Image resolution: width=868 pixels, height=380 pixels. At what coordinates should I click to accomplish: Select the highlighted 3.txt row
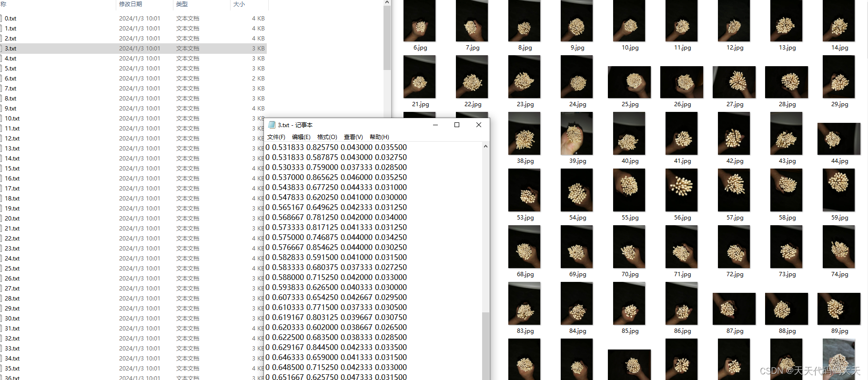point(133,49)
